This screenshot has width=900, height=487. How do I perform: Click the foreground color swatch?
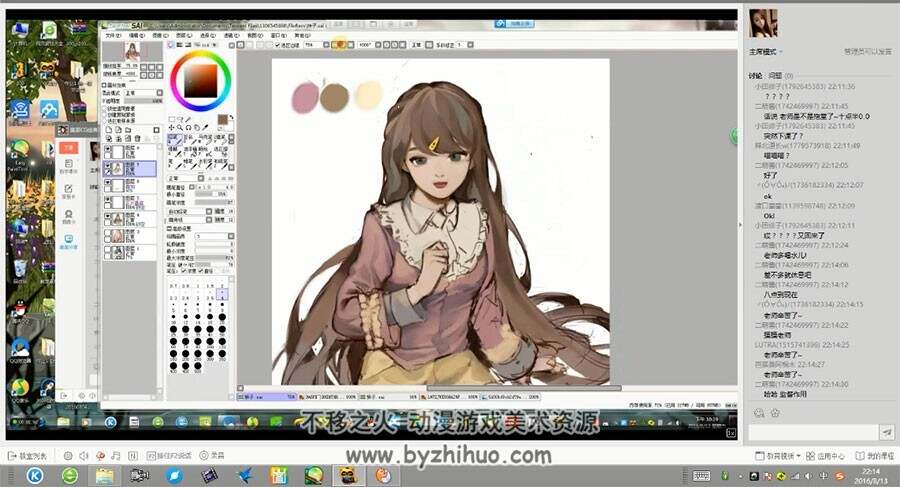click(223, 119)
